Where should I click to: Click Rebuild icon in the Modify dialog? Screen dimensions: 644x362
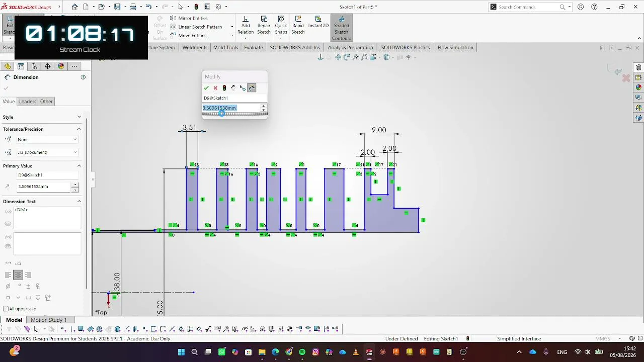[224, 88]
